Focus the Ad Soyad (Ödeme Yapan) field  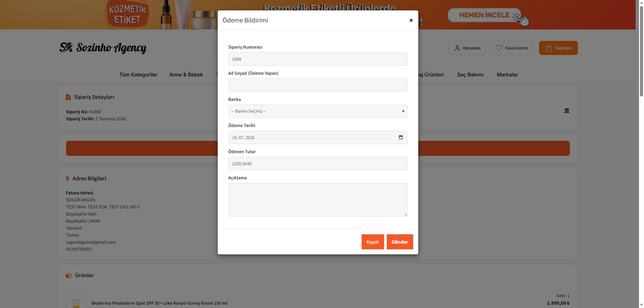tap(318, 85)
